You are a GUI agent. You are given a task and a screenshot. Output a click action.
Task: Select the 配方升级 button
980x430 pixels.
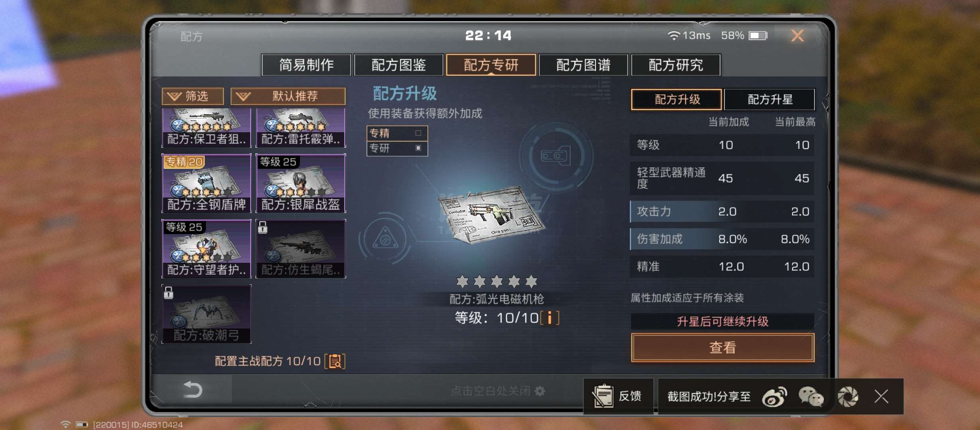click(676, 99)
